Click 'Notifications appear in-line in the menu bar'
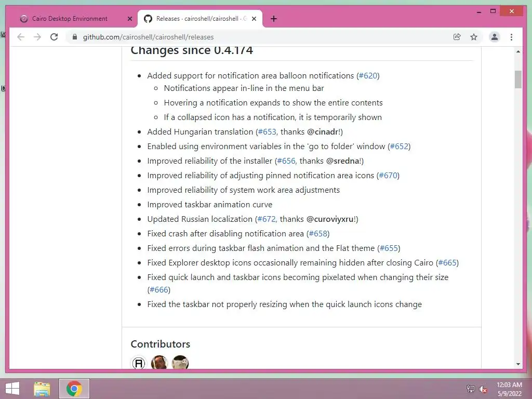 point(244,88)
